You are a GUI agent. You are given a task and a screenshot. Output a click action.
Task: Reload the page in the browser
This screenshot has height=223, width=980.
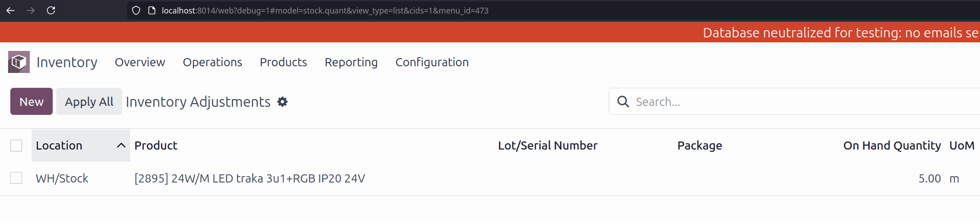pyautogui.click(x=51, y=10)
